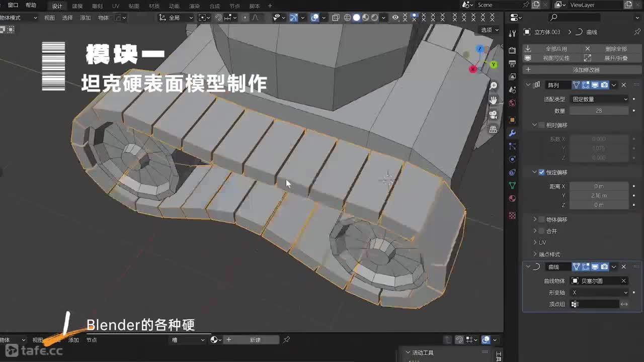Viewport: 644px width, 362px height.
Task: Click the array count field showing 28
Action: coord(598,111)
